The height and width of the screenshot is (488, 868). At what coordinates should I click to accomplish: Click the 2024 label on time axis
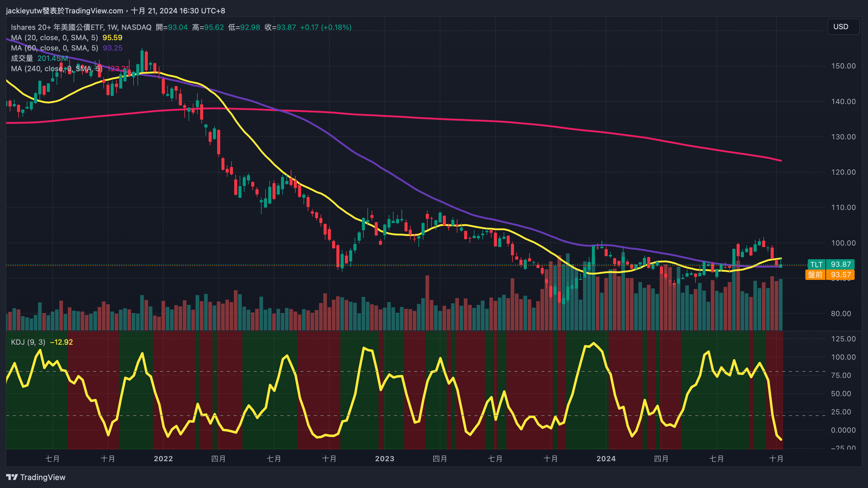[x=606, y=459]
